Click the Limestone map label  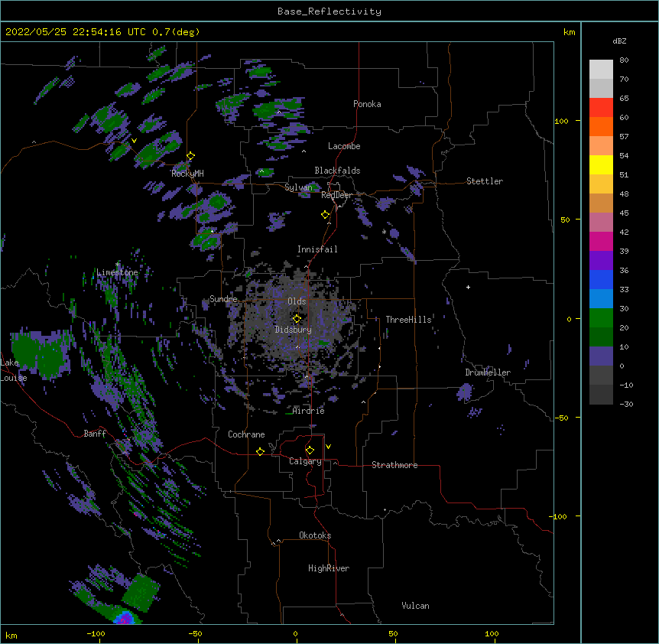[x=117, y=272]
